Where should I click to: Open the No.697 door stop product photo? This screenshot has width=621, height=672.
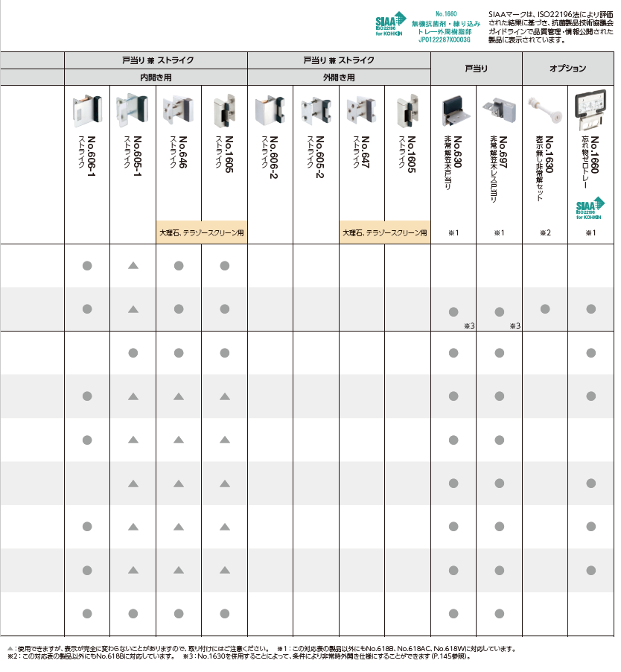(499, 110)
